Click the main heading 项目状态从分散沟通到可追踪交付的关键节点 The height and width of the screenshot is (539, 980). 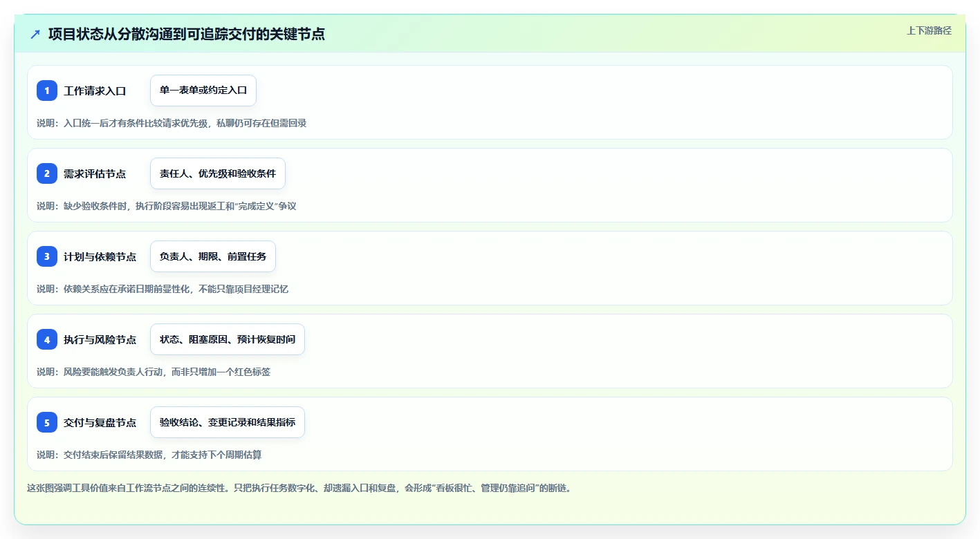(187, 34)
